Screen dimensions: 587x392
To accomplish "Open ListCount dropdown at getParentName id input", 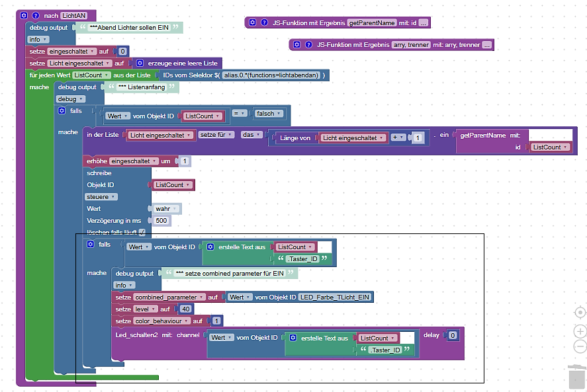I will coord(551,147).
